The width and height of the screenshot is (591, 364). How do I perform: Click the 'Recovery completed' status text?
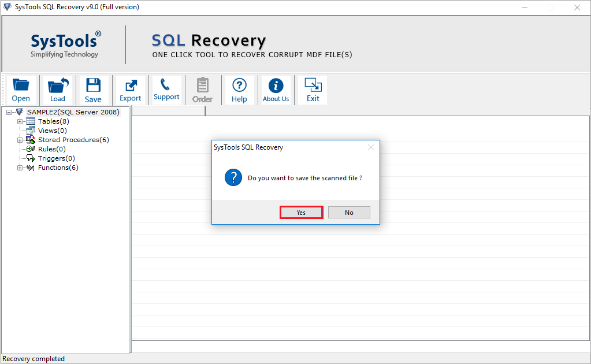34,359
